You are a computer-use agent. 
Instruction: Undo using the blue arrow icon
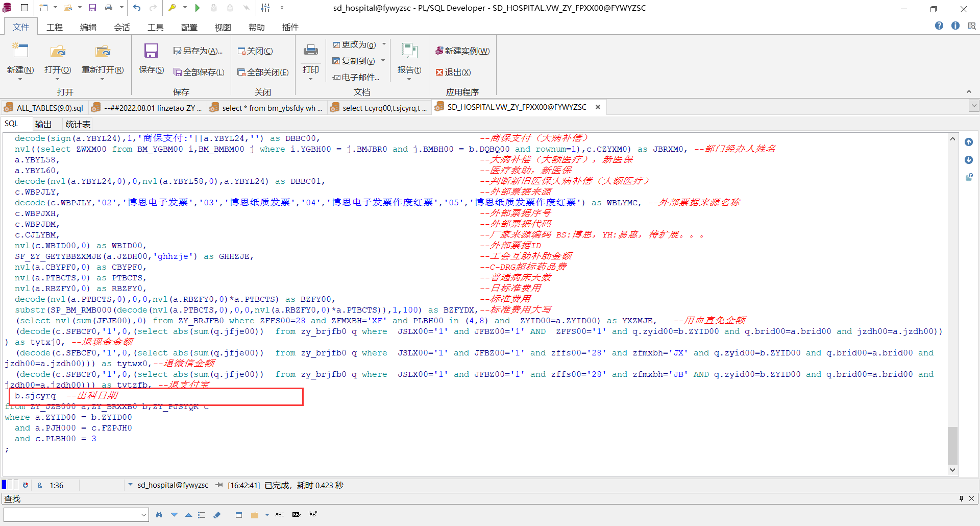[x=137, y=8]
